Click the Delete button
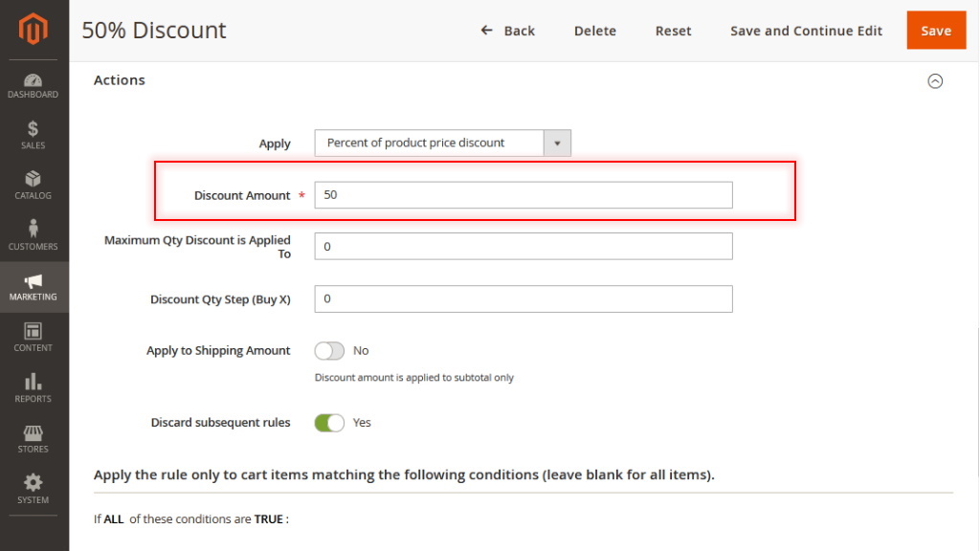The height and width of the screenshot is (551, 980). [595, 31]
